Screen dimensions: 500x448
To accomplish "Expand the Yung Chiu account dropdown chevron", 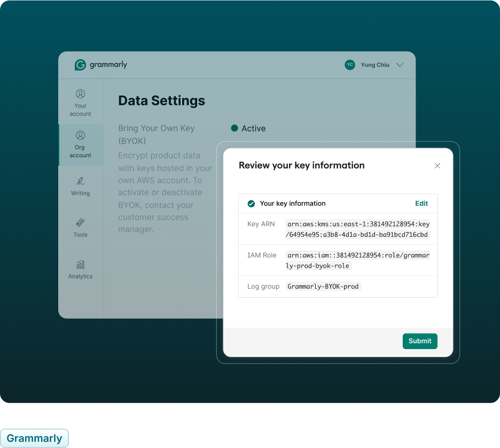I will tap(400, 65).
